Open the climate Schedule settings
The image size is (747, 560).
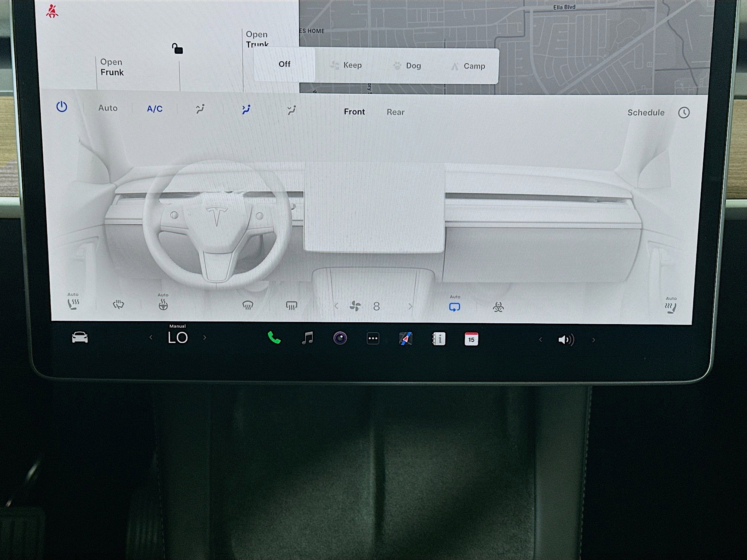646,112
